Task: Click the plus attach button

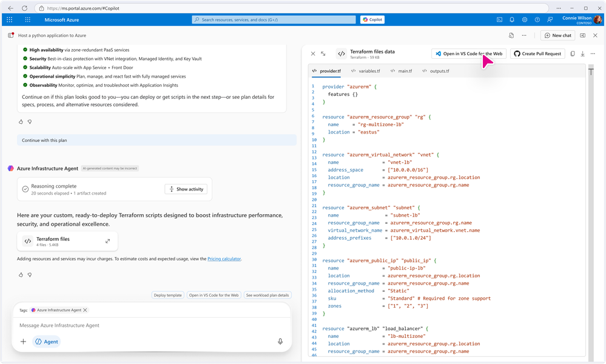Action: pyautogui.click(x=23, y=342)
